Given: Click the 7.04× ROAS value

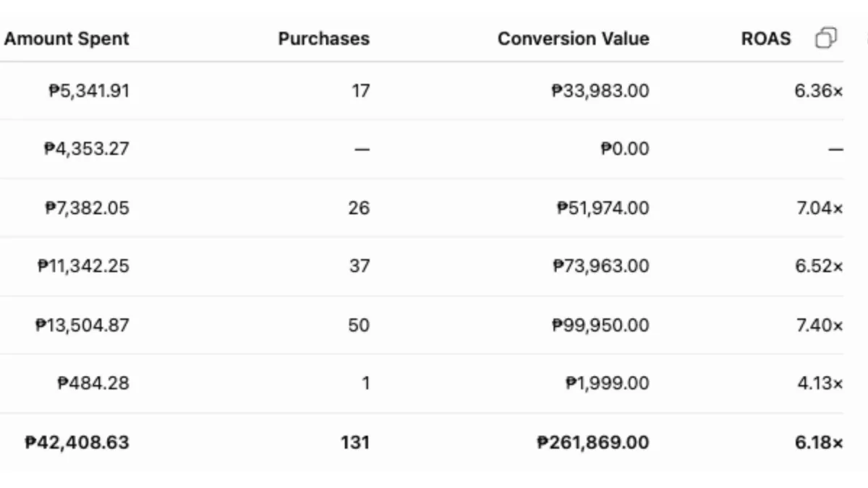Looking at the screenshot, I should coord(819,208).
